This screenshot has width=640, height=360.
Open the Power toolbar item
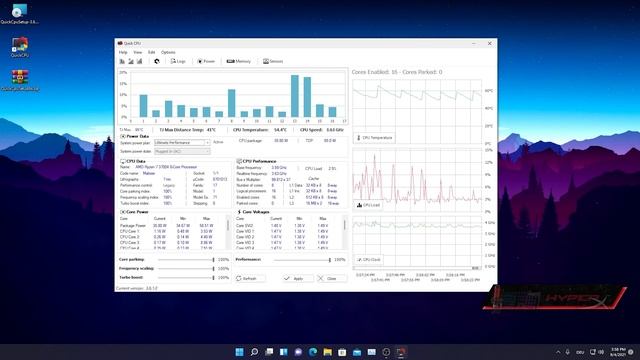[206, 61]
